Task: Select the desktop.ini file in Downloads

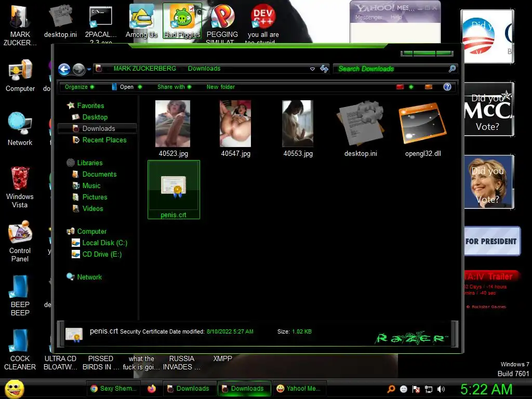Action: (361, 129)
